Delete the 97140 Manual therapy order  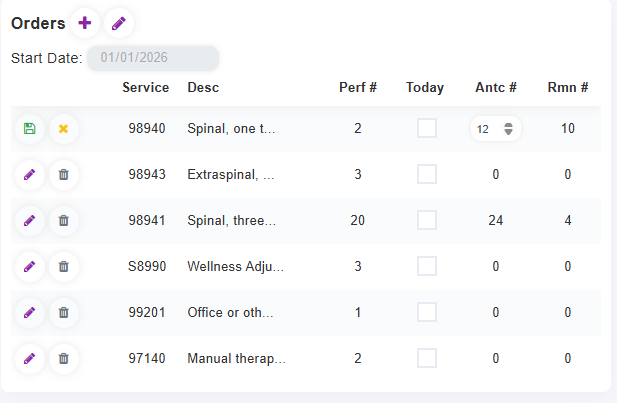coord(64,358)
